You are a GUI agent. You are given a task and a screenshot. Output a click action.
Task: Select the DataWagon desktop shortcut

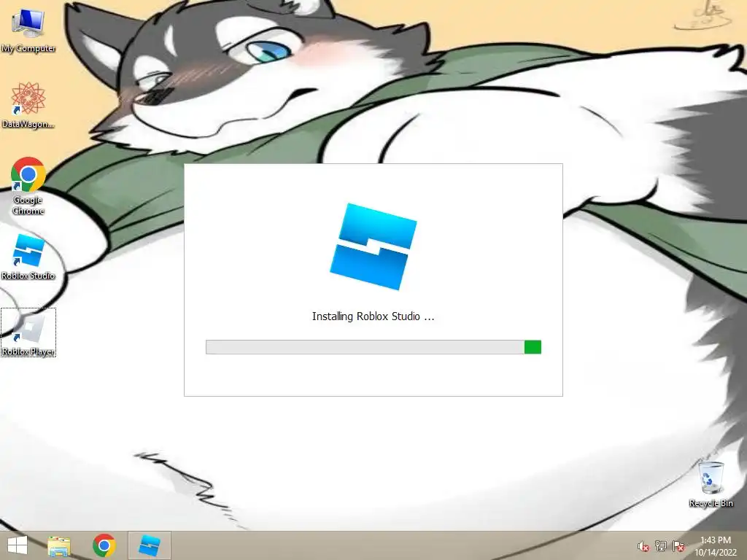pos(28,105)
